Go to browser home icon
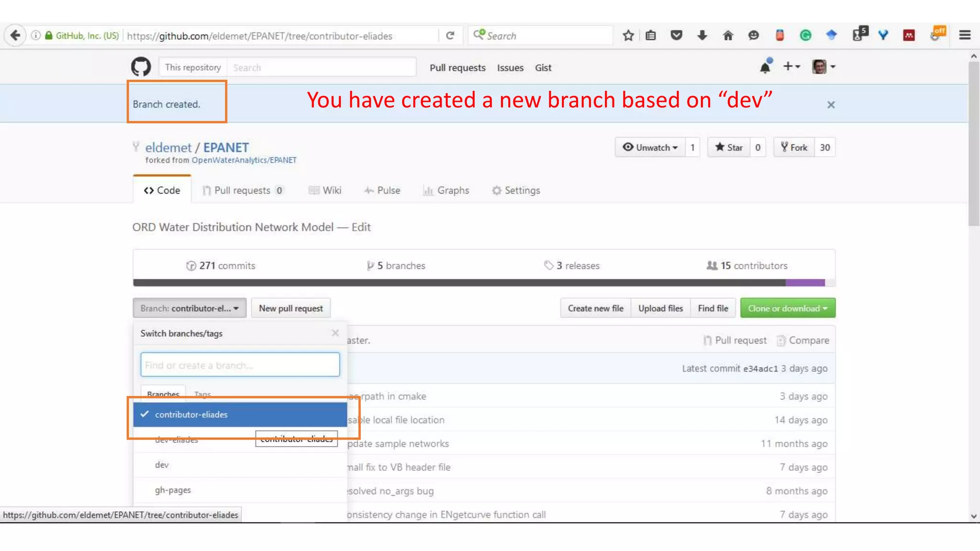The image size is (980, 551). 728,35
